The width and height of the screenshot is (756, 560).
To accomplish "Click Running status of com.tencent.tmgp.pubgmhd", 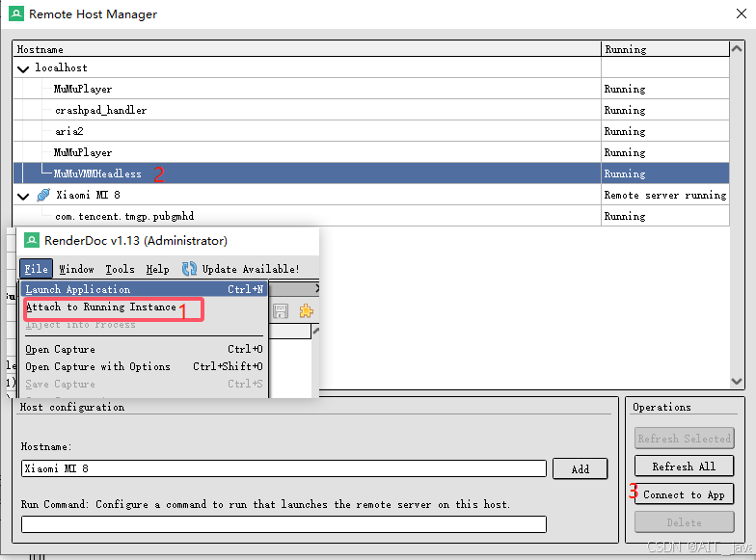I will point(665,216).
